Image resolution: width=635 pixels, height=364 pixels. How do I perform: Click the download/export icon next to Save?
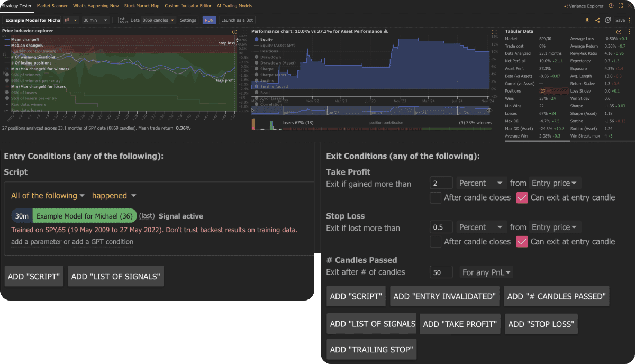[x=587, y=20]
